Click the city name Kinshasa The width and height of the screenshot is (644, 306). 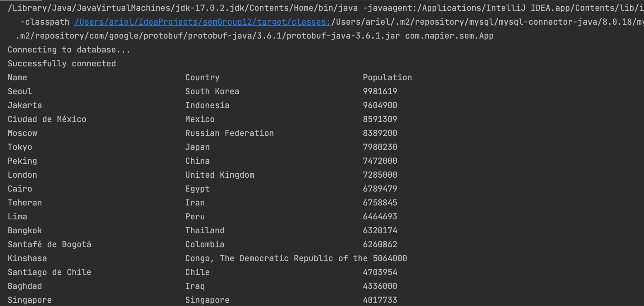pyautogui.click(x=27, y=258)
